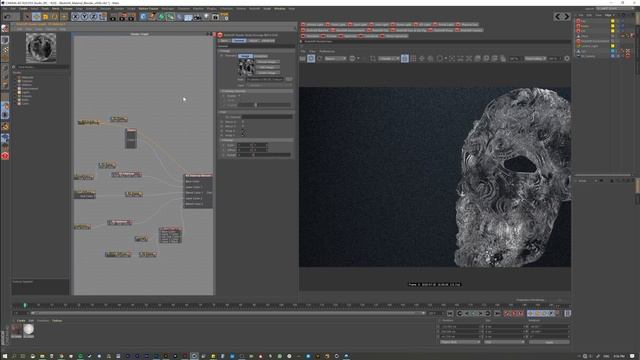Open Preferences menu in Redshift RenderView
Viewport: 640px width, 360px height.
[327, 51]
